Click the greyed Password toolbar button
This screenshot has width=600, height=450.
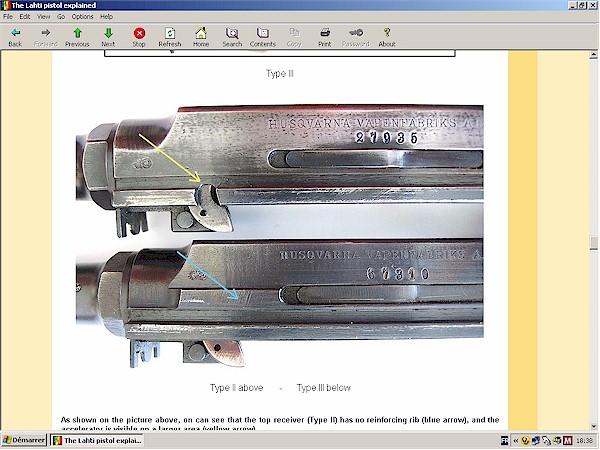tap(355, 37)
